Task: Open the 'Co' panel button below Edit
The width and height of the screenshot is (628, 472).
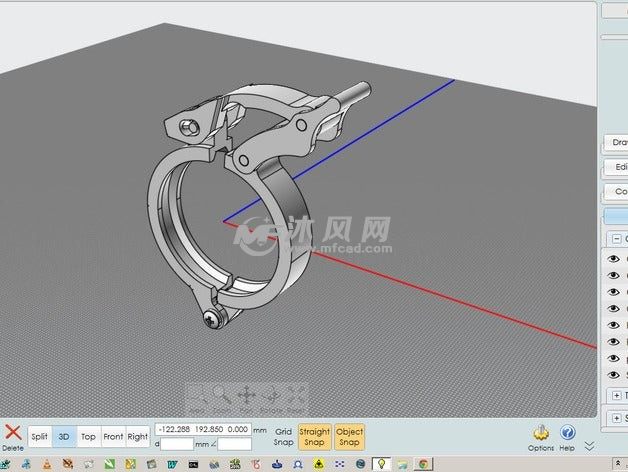Action: click(616, 192)
